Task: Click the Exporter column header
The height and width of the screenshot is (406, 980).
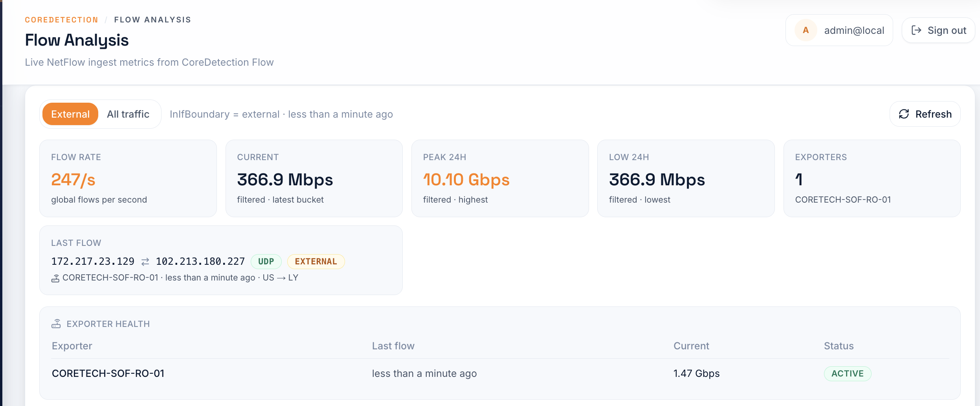Action: [x=72, y=346]
